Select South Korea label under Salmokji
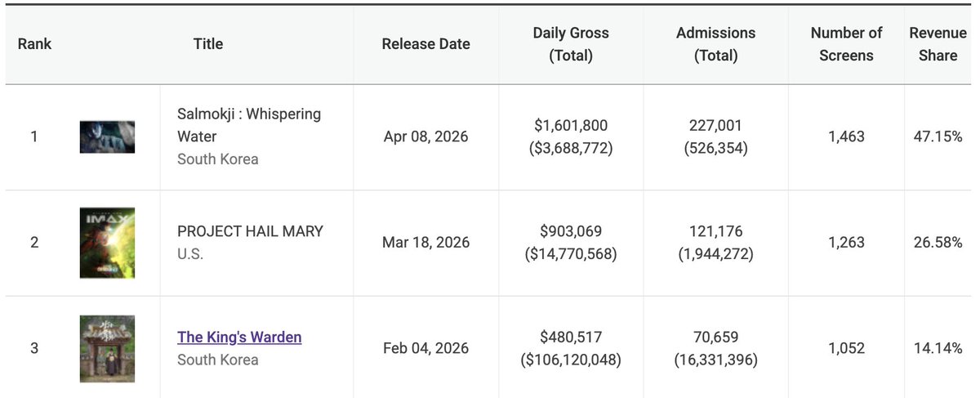Screen dimensions: 980x398 pyautogui.click(x=218, y=159)
